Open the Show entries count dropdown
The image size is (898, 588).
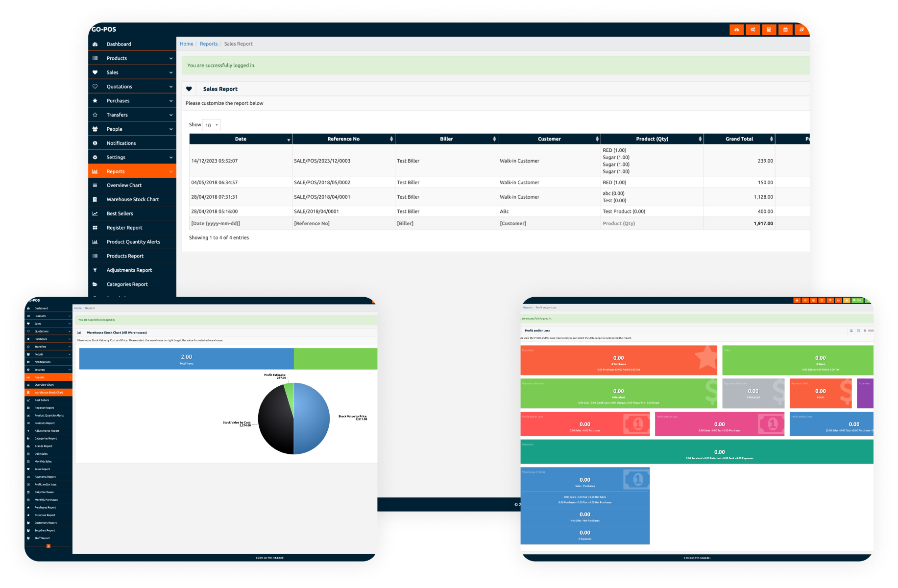pos(211,125)
